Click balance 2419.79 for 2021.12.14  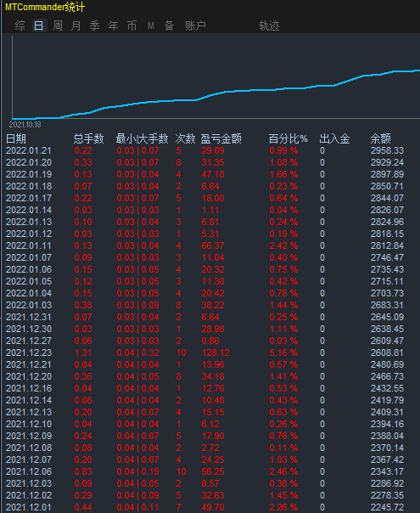click(x=387, y=400)
